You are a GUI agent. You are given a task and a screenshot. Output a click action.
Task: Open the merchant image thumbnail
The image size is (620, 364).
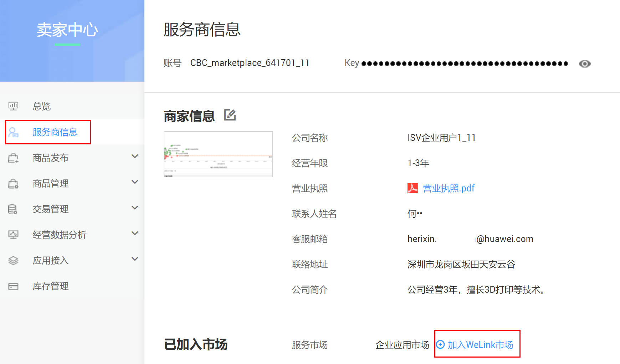coord(218,154)
